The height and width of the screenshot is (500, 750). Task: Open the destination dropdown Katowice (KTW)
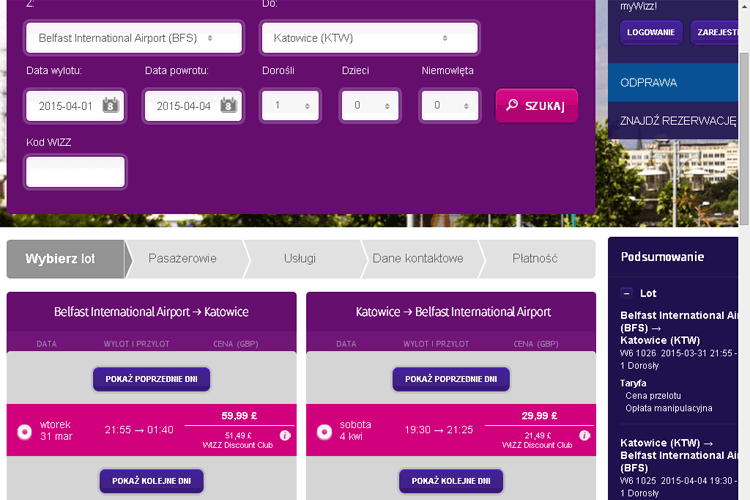(369, 38)
